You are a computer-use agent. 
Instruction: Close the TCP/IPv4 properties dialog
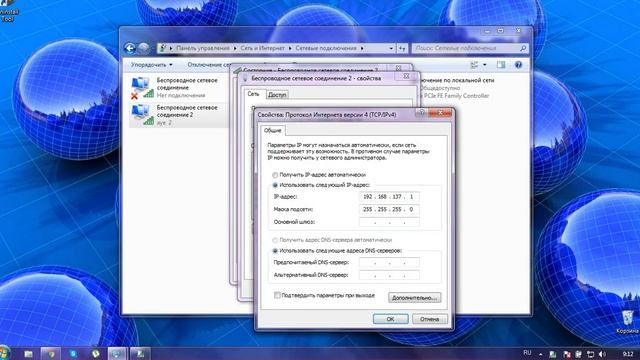(440, 113)
